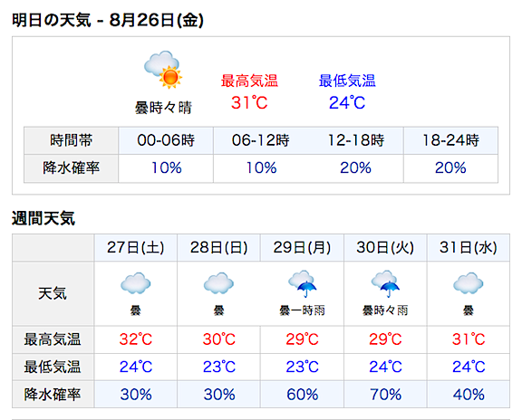Click the blue 24℃ low temperature for tomorrow
Image resolution: width=522 pixels, height=420 pixels.
point(347,102)
